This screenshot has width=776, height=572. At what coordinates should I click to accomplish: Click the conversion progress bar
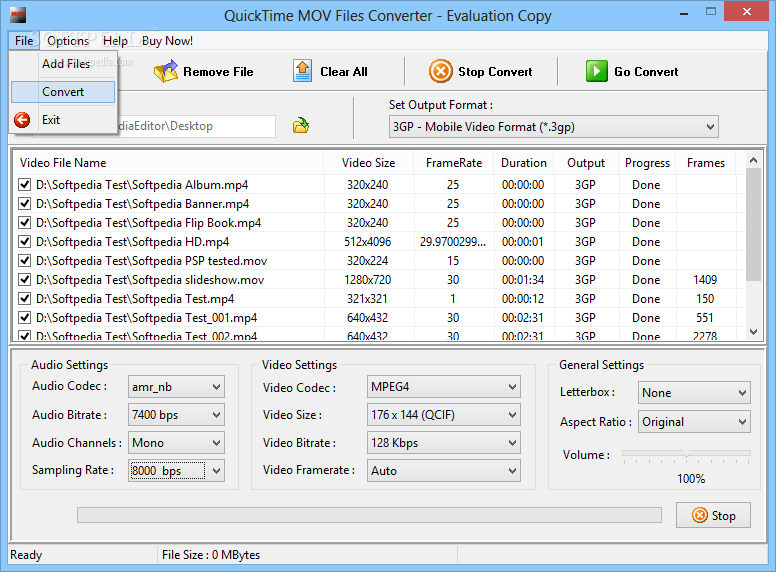point(369,515)
